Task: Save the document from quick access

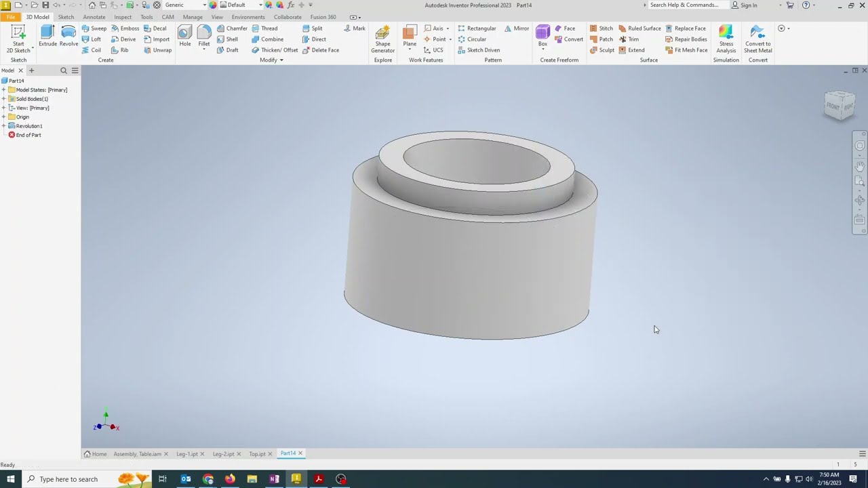Action: (x=45, y=5)
